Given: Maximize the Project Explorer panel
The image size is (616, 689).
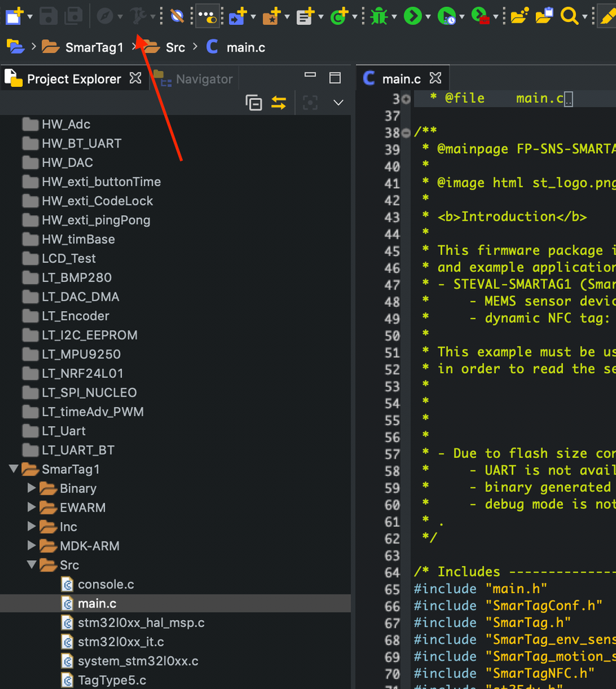Looking at the screenshot, I should click(x=335, y=78).
